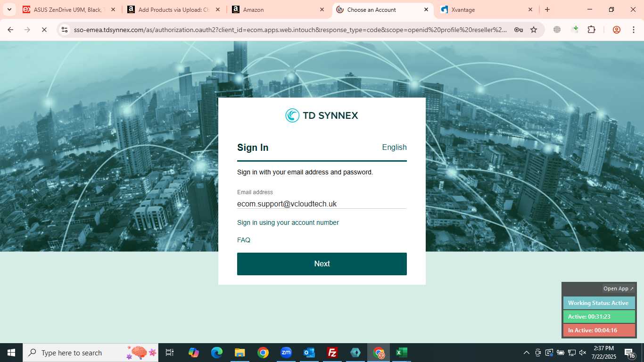
Task: Open the Chrome profile avatar
Action: (617, 30)
